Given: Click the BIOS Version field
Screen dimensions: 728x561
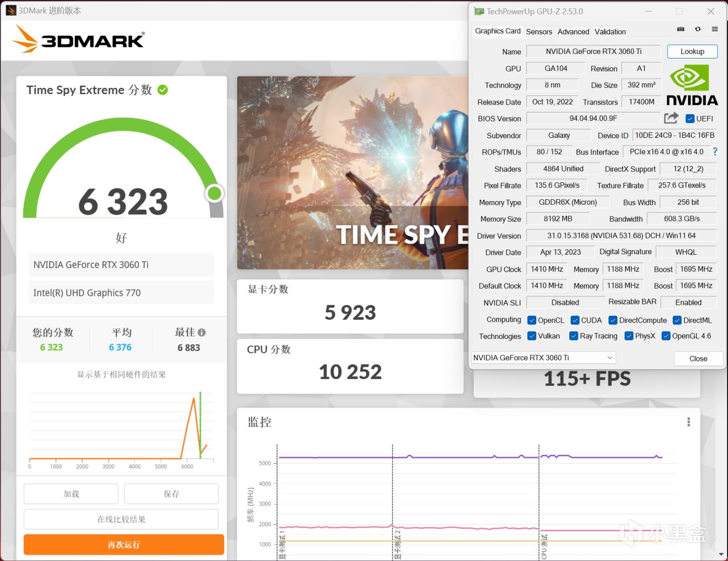Looking at the screenshot, I should tap(593, 118).
